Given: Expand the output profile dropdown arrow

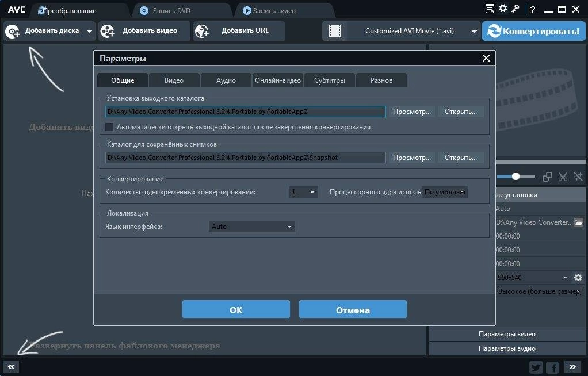Looking at the screenshot, I should pos(474,31).
